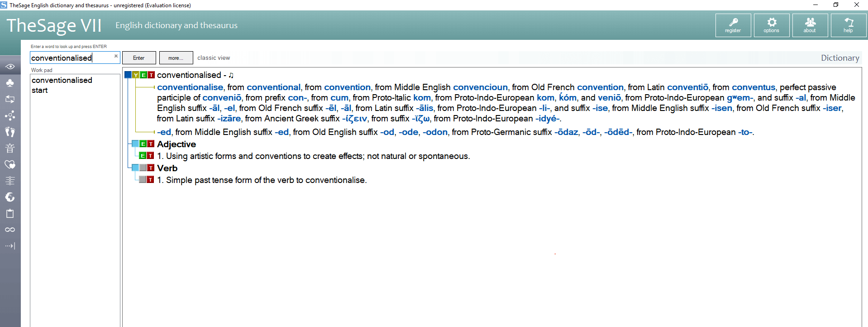Open the about people button

coord(810,25)
